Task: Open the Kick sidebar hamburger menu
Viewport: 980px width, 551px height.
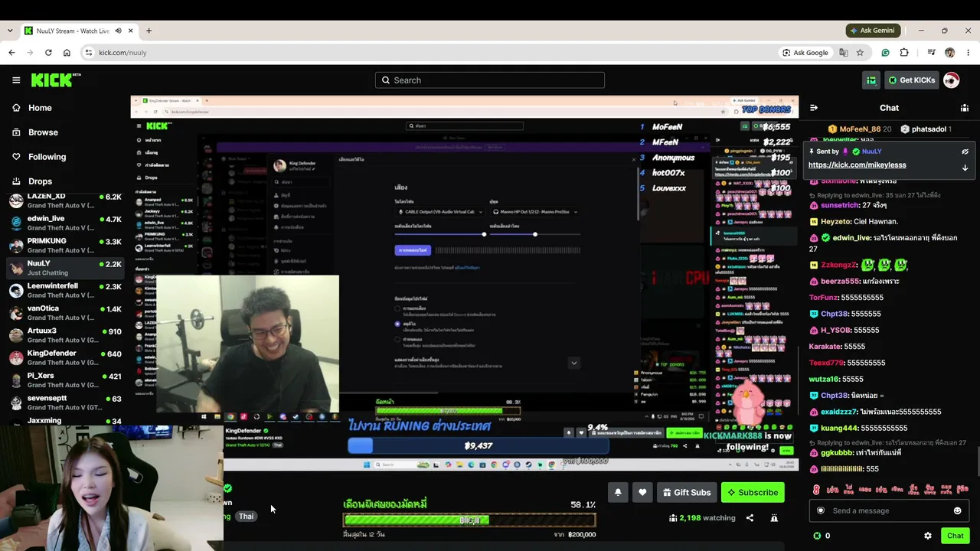Action: [x=16, y=80]
